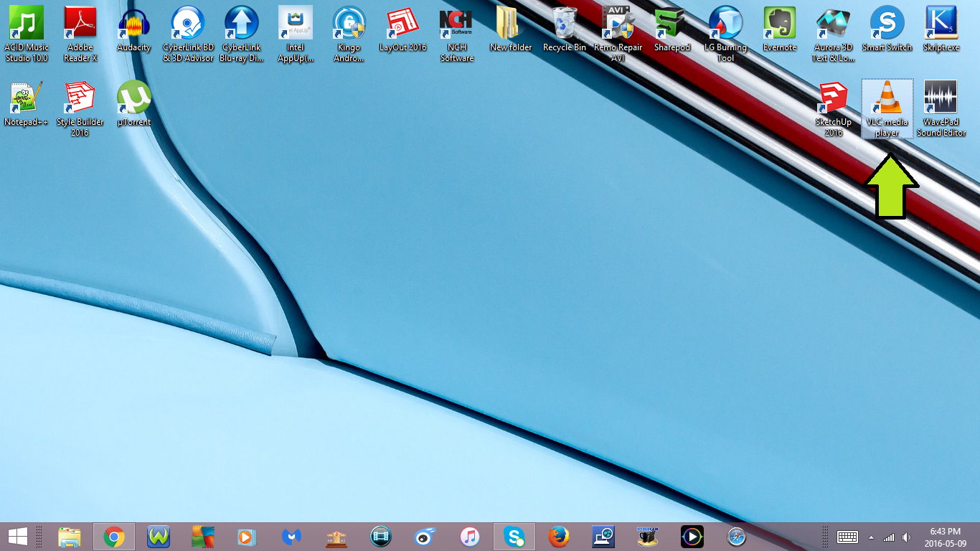
Task: Switch to Skype in the taskbar
Action: pos(514,536)
